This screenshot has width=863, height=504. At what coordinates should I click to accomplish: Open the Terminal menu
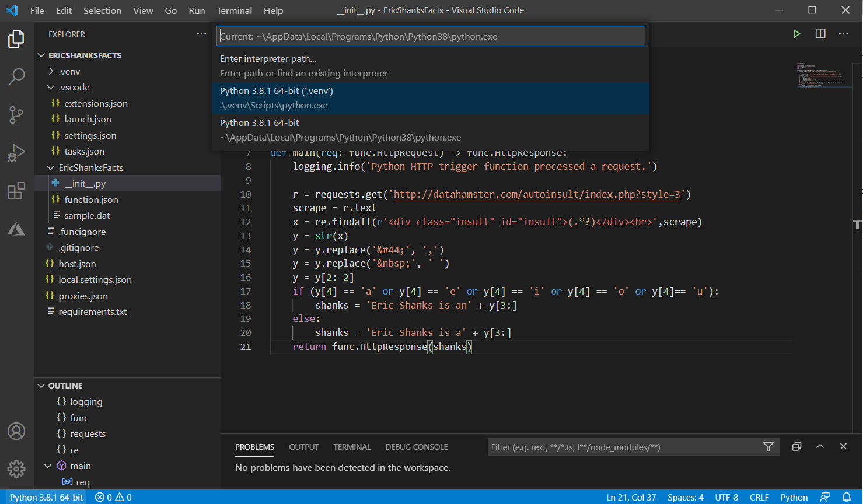(234, 10)
